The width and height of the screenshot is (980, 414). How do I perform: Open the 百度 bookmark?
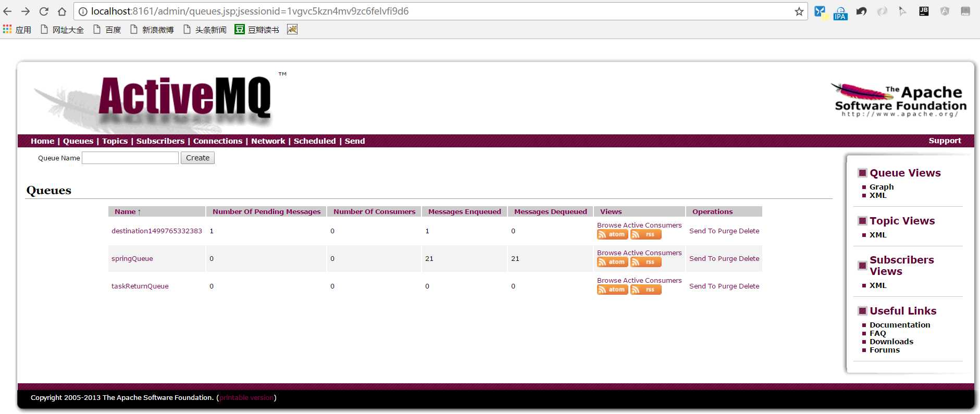click(x=107, y=30)
